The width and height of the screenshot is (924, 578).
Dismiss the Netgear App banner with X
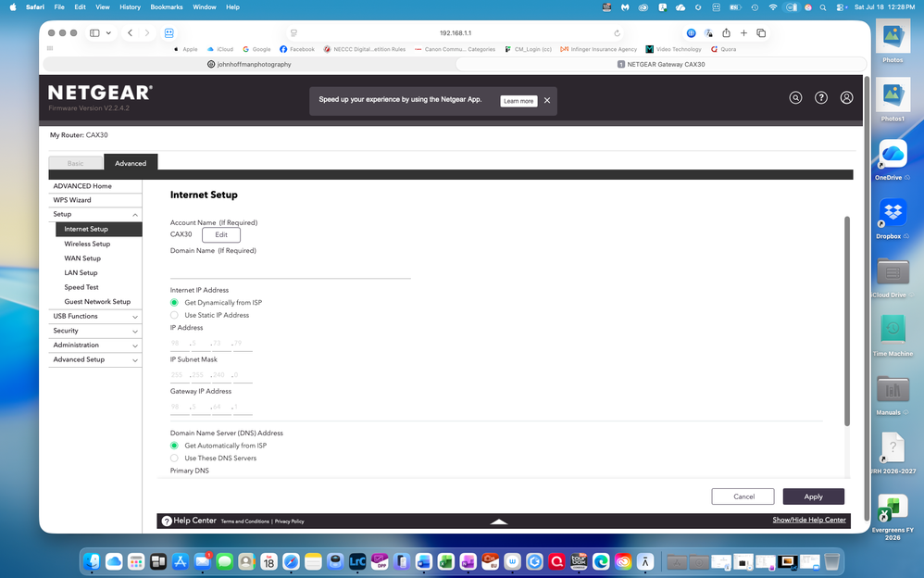(547, 101)
